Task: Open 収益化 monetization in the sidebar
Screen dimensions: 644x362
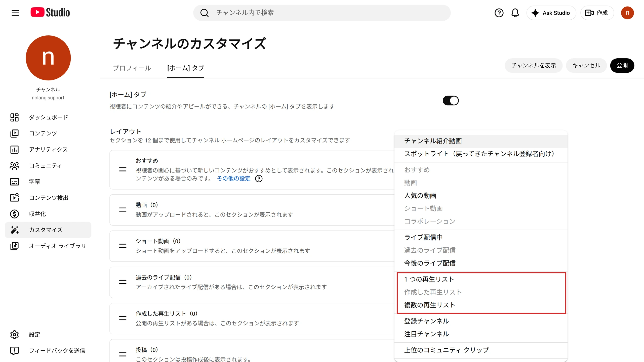Action: pyautogui.click(x=48, y=214)
